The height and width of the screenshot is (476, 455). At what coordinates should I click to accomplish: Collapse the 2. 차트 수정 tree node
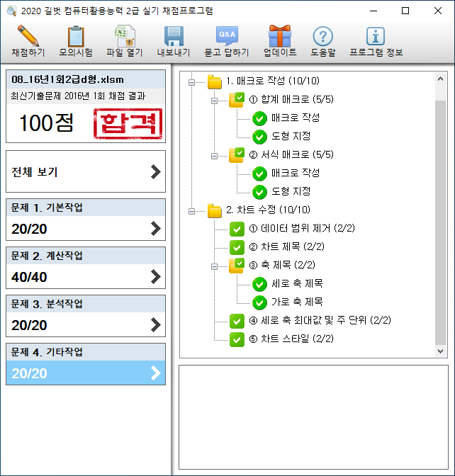[x=191, y=211]
